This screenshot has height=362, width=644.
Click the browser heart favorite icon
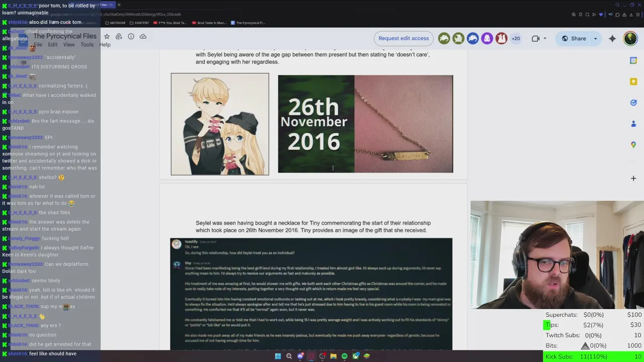coord(601,15)
